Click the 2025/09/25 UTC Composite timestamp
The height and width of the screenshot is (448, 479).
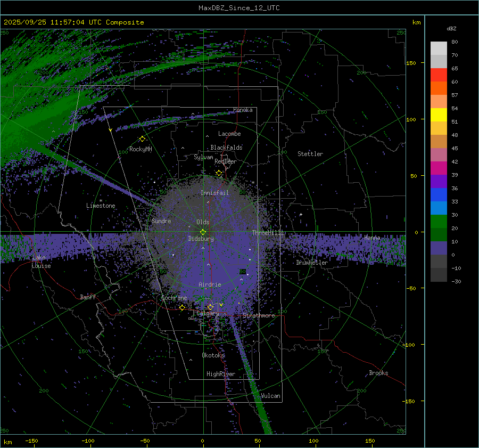[x=74, y=22]
